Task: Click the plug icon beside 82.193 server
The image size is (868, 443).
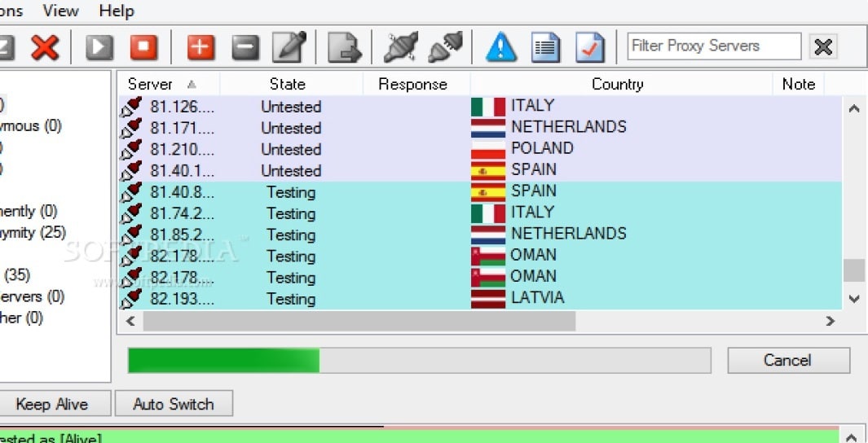Action: (x=130, y=299)
